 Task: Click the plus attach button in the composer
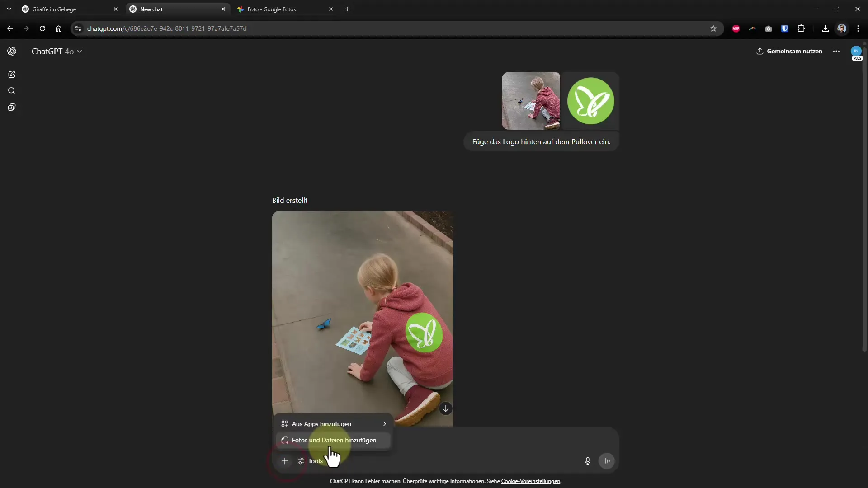click(285, 461)
